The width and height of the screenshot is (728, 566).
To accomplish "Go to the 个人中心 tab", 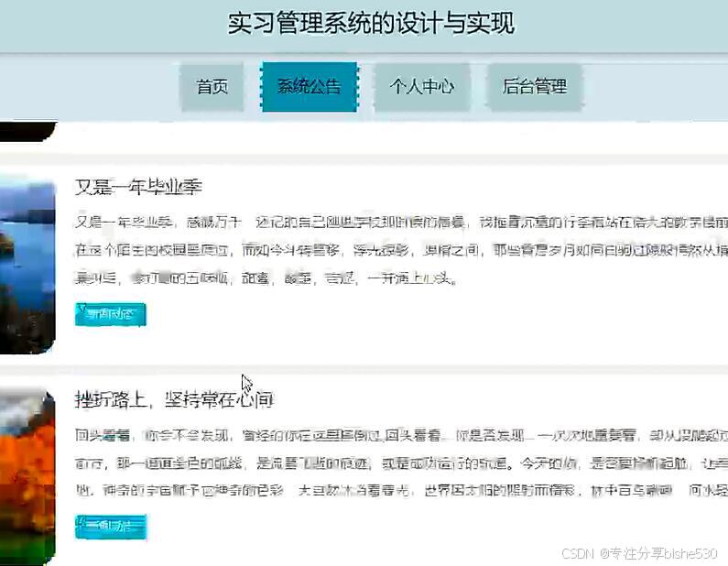I will point(422,87).
